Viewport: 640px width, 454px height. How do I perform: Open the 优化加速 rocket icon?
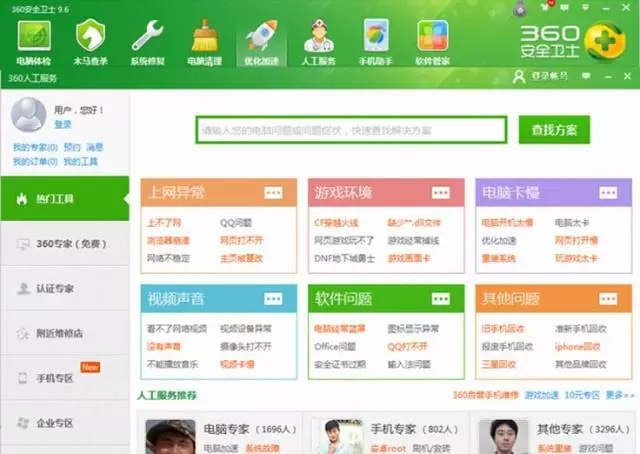(x=261, y=42)
